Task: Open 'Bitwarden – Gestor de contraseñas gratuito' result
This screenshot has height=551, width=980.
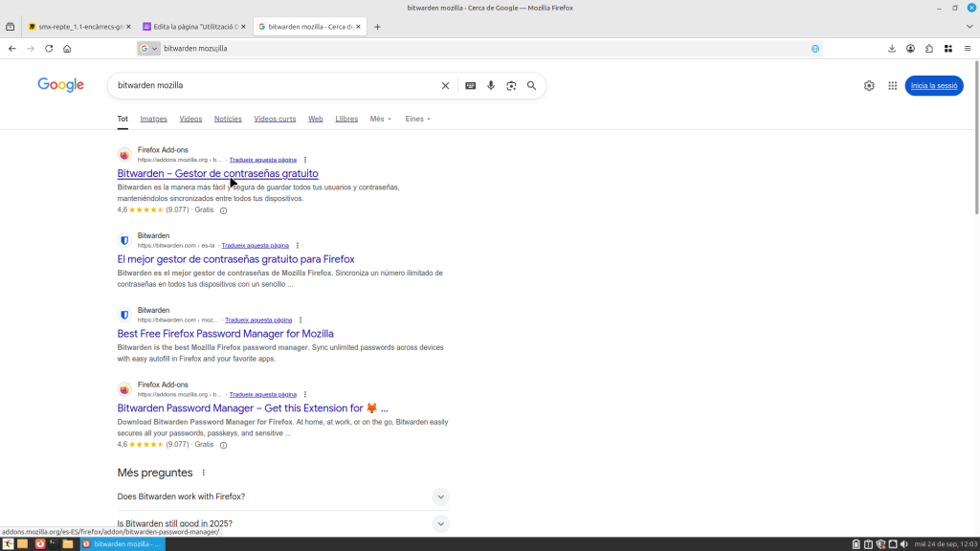Action: 217,174
